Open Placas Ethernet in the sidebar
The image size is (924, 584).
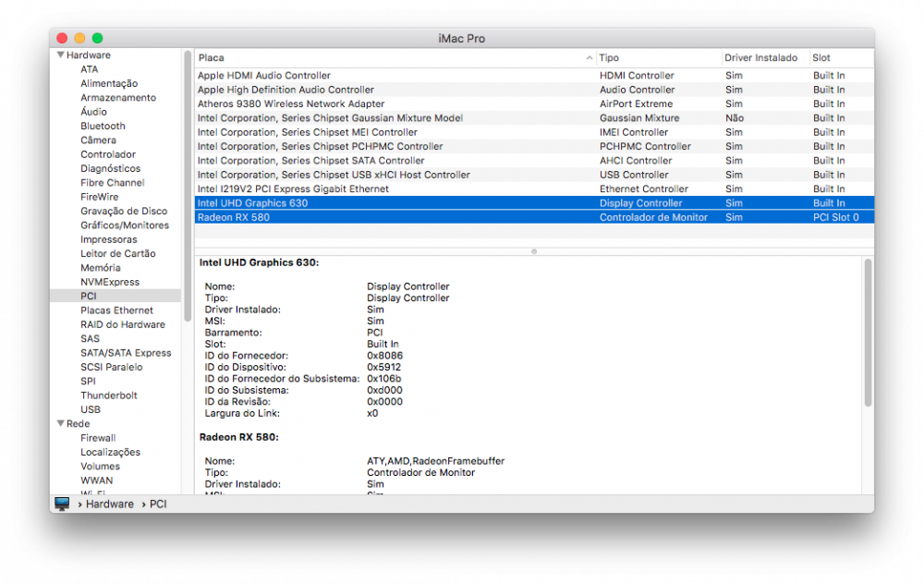coord(116,310)
